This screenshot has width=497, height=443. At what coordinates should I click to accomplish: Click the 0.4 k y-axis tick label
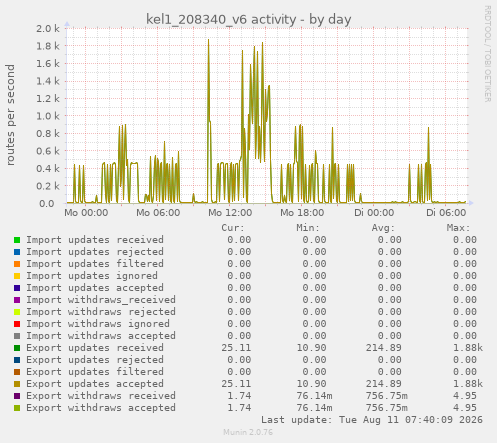coord(48,168)
